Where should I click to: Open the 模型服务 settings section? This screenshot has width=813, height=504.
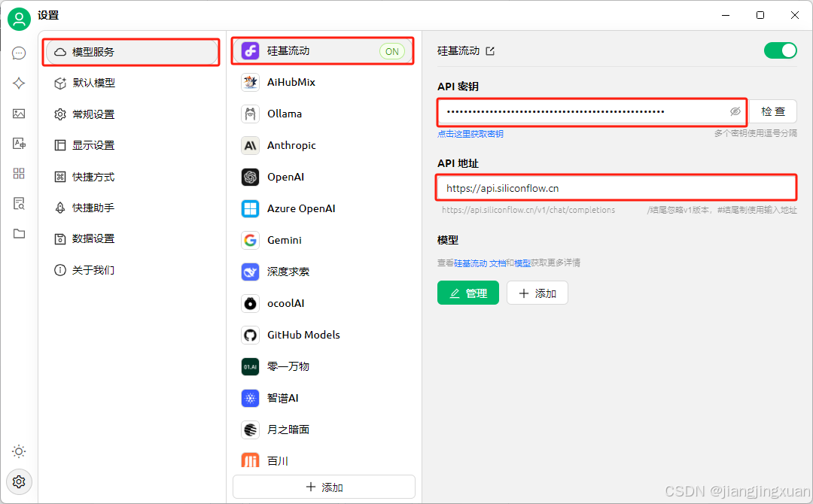coord(132,52)
